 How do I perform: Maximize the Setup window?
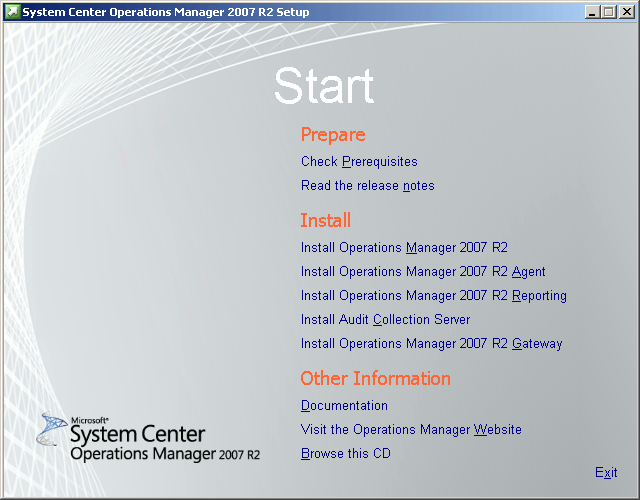click(x=609, y=12)
